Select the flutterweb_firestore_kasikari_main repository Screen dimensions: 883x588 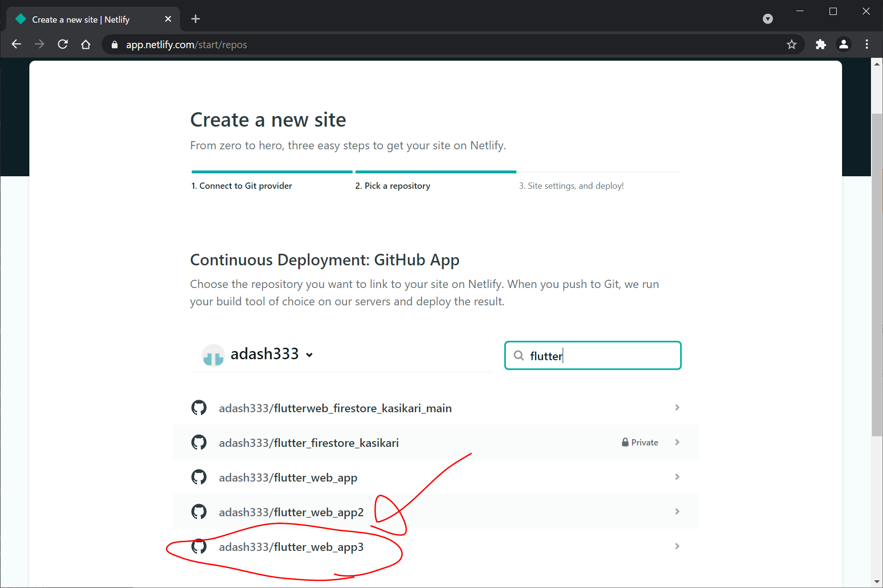435,408
